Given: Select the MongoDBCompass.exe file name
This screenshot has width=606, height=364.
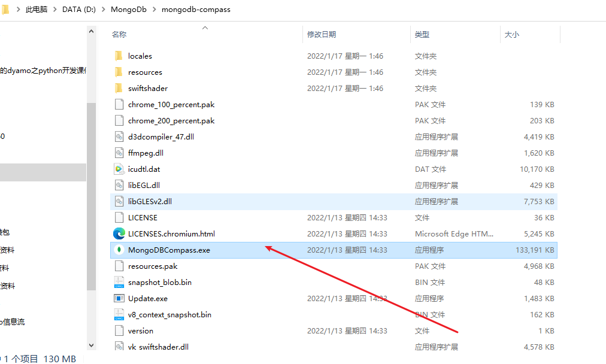Looking at the screenshot, I should click(169, 250).
